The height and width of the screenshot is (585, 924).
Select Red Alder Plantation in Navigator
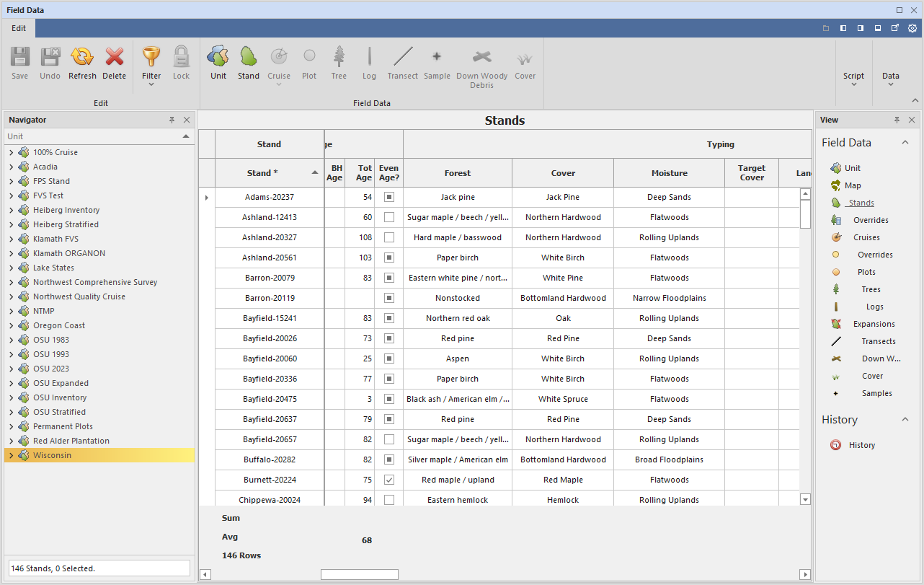pos(71,441)
